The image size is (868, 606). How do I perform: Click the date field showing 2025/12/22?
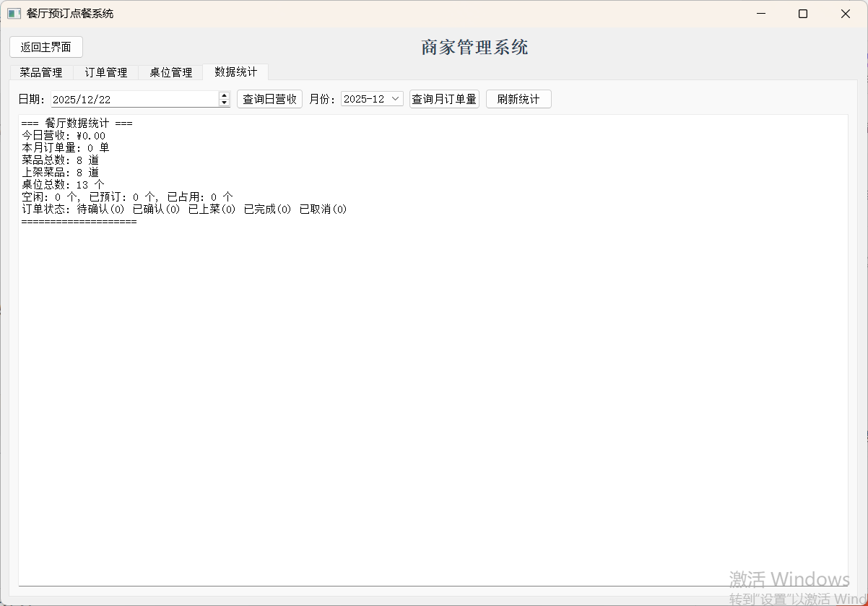[x=134, y=99]
